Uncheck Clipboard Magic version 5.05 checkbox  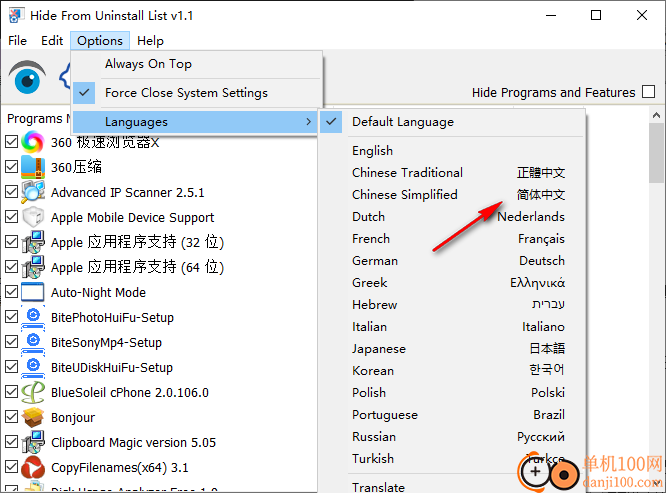[x=11, y=442]
